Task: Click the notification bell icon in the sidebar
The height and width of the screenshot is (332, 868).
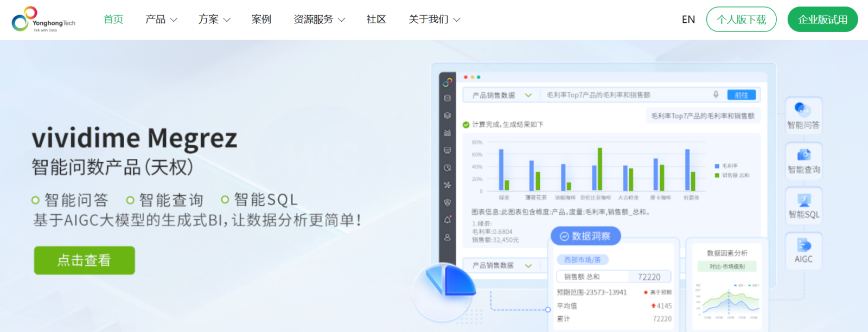Action: [x=448, y=220]
